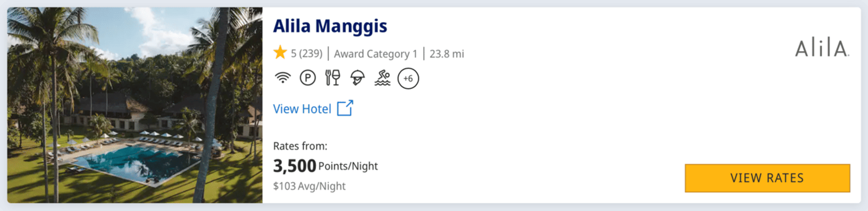Click the $103 Avg/Night price text
This screenshot has width=868, height=211.
click(309, 186)
